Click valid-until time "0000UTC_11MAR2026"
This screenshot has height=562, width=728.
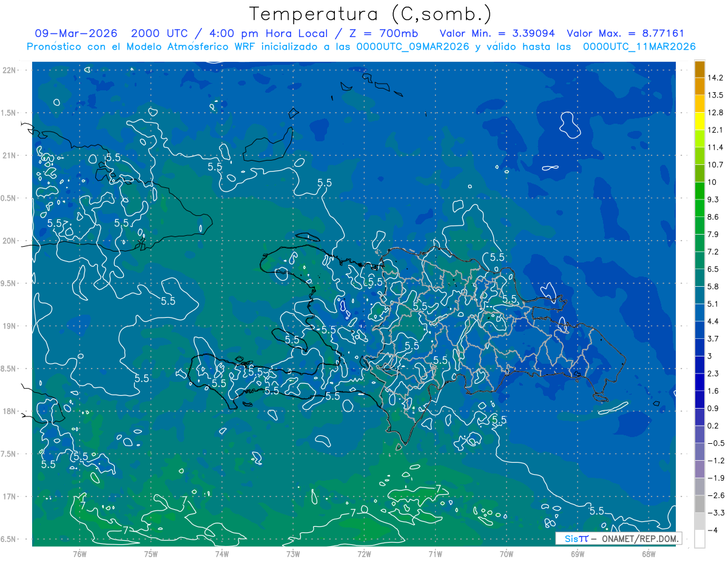coord(639,47)
